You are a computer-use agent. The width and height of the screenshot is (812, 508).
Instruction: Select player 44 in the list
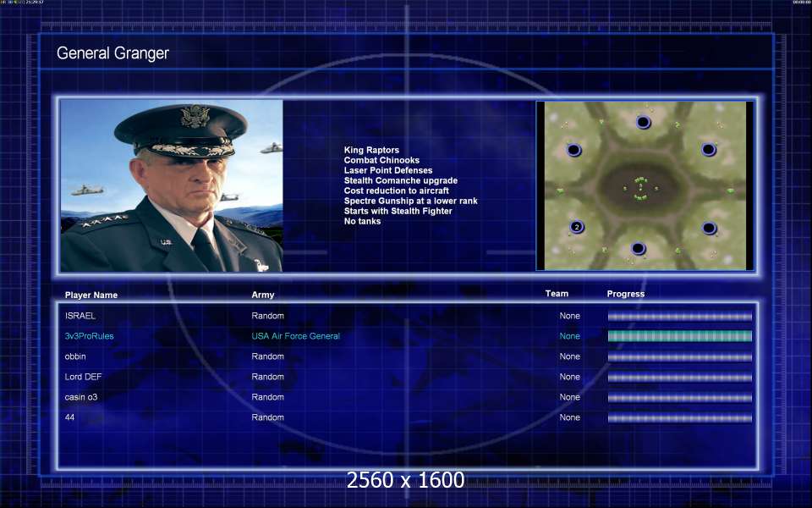click(69, 417)
